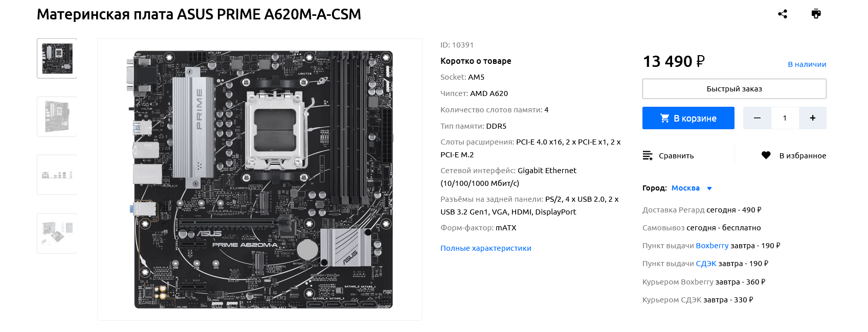The image size is (868, 332).
Task: Increase quantity with the plus button
Action: (813, 118)
